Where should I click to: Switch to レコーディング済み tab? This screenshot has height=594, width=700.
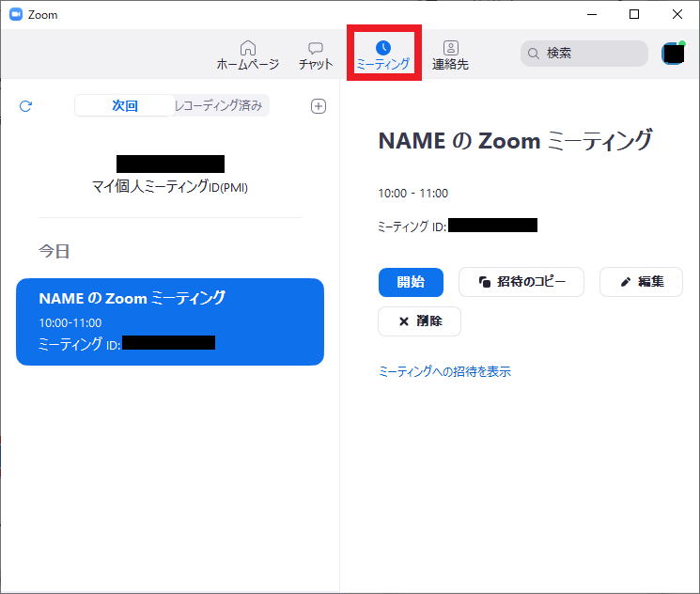point(219,106)
